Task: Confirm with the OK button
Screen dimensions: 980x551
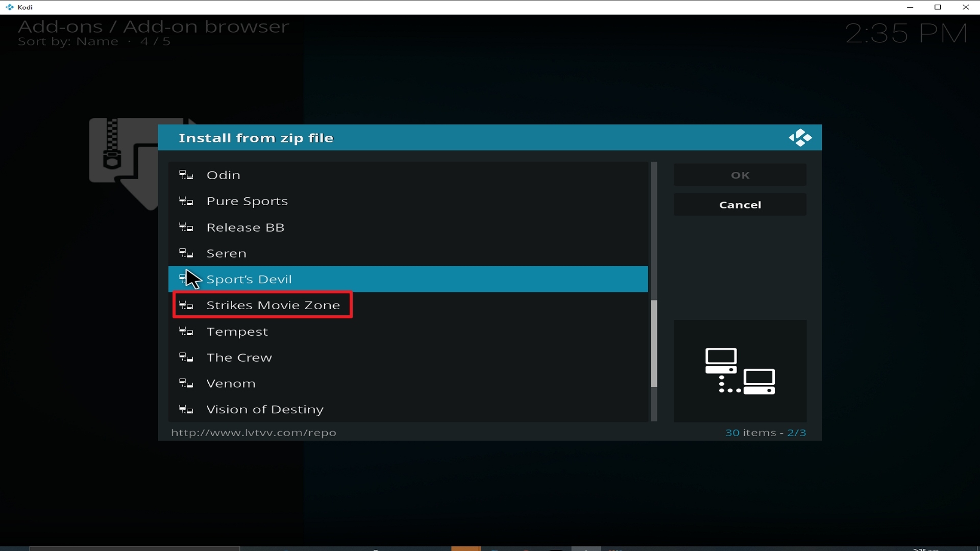Action: point(740,175)
